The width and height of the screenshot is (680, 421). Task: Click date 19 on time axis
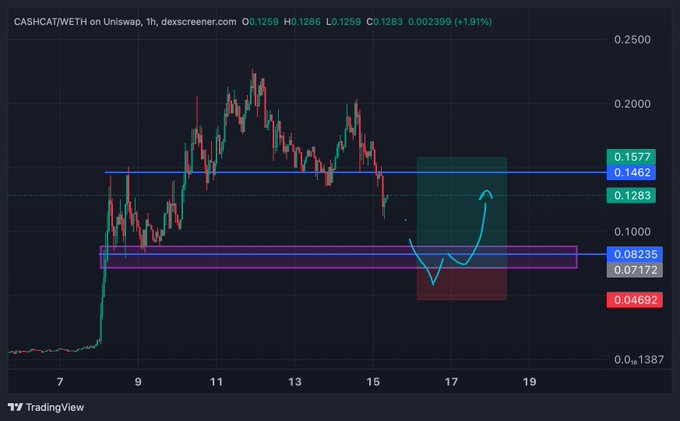tap(529, 382)
